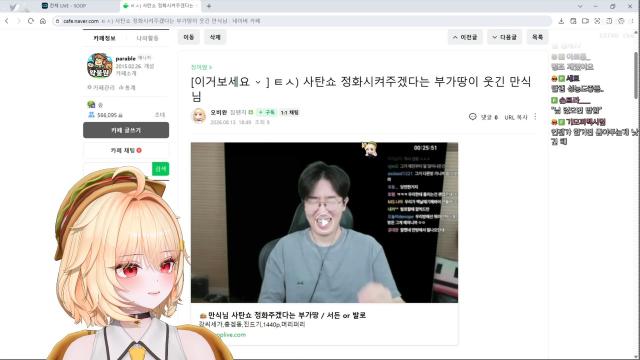Click the cafe profile image thumbnail
Viewport: 640px width, 360px height.
(100, 65)
